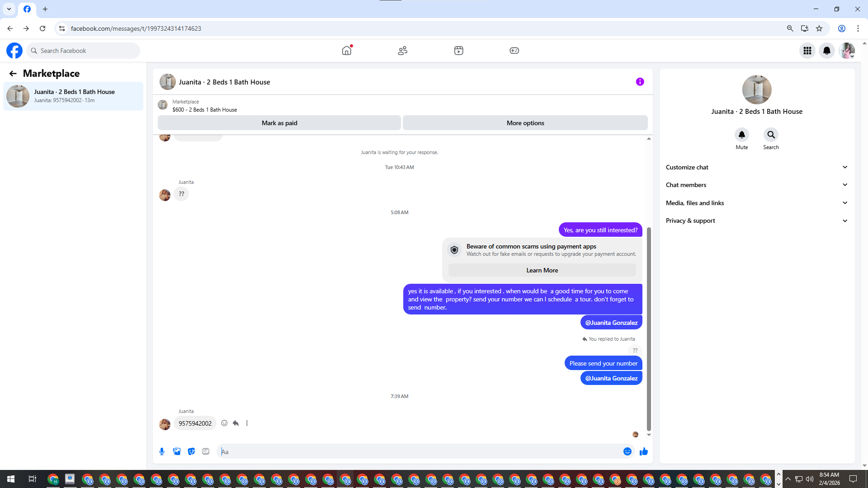Open the sticker picker icon
Viewport: 868px width, 488px height.
[191, 451]
